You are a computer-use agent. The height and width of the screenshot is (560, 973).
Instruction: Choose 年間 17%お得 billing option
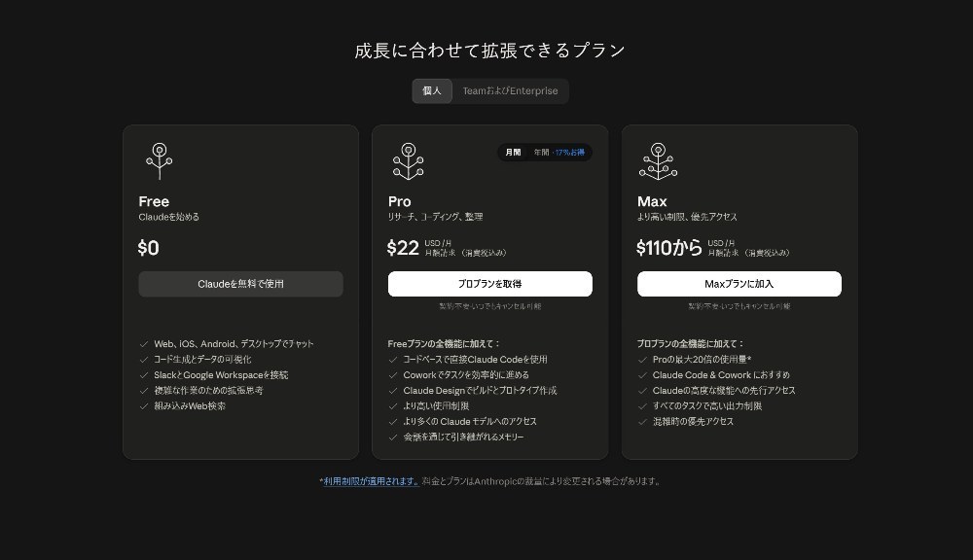point(559,153)
